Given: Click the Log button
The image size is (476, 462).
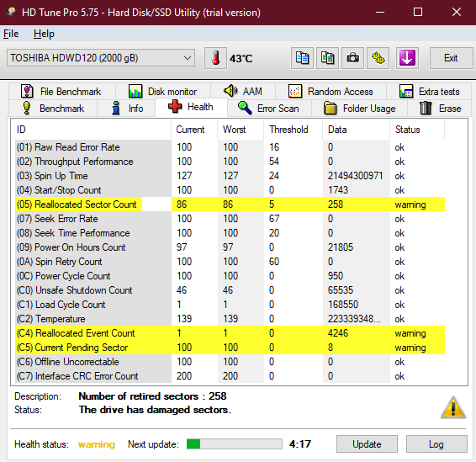Looking at the screenshot, I should pyautogui.click(x=436, y=444).
